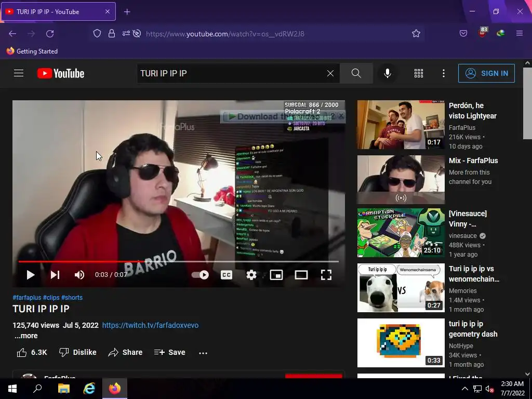Viewport: 532px width, 399px height.
Task: Show hidden system tray icons
Action: (465, 389)
